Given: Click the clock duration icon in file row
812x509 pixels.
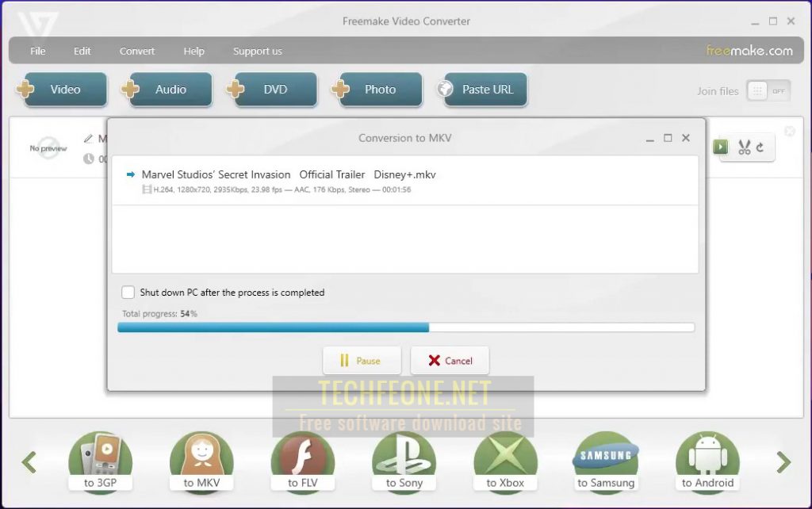Looking at the screenshot, I should [x=89, y=159].
